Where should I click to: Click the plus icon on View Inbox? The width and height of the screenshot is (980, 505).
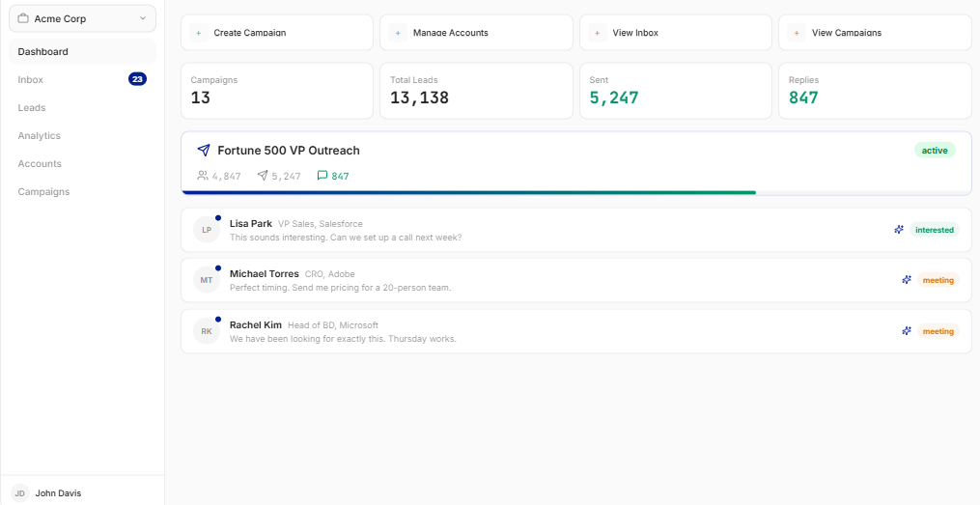598,33
